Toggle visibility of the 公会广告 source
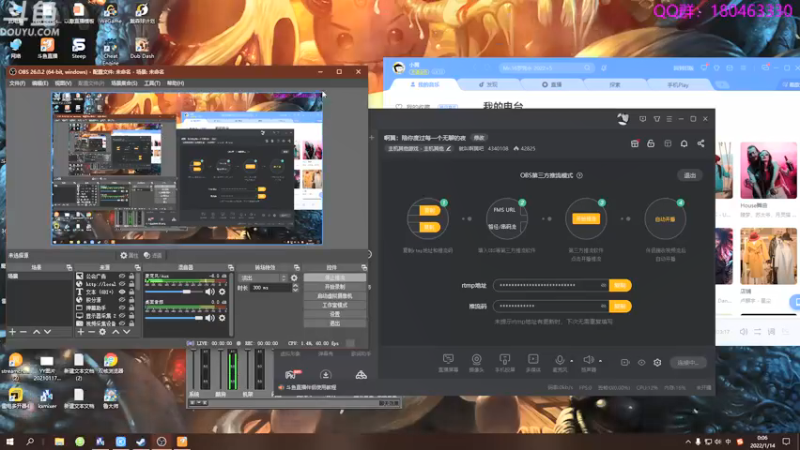This screenshot has width=800, height=450. click(x=122, y=276)
